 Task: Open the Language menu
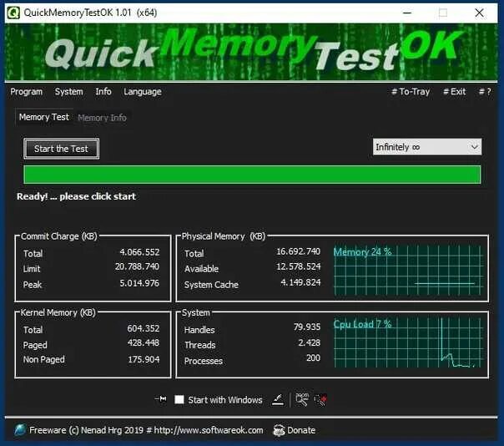pos(143,92)
